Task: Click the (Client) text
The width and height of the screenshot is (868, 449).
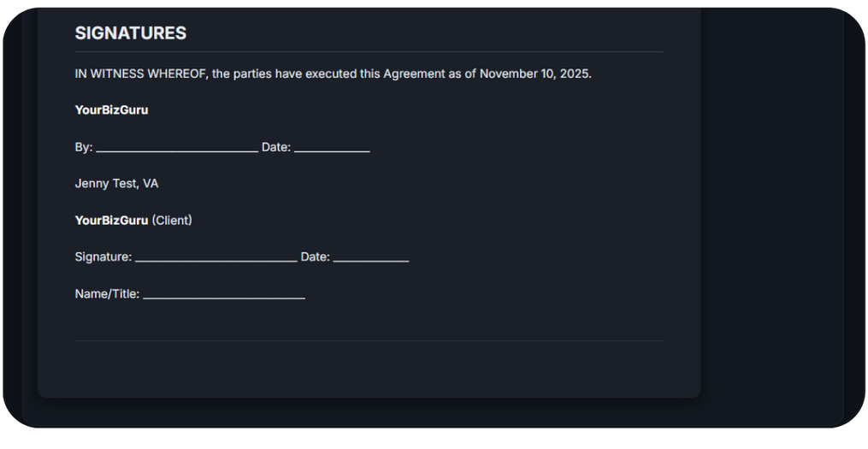Action: click(172, 221)
